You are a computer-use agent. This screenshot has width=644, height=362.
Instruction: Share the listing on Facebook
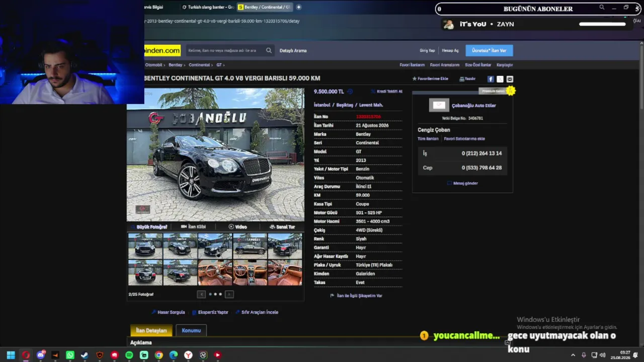click(491, 79)
